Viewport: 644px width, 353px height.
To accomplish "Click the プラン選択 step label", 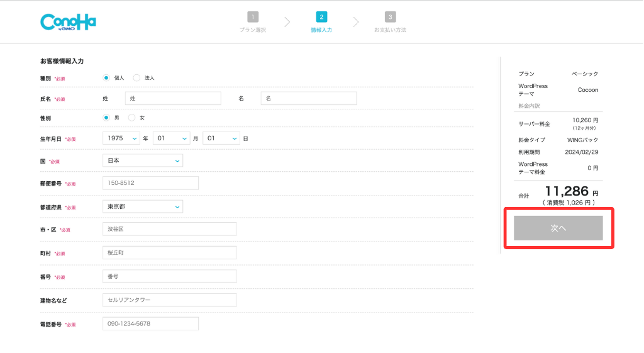I will 253,30.
